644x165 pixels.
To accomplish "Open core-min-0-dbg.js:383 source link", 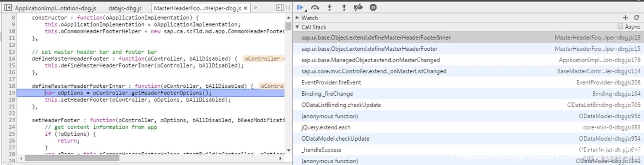I will [x=612, y=127].
